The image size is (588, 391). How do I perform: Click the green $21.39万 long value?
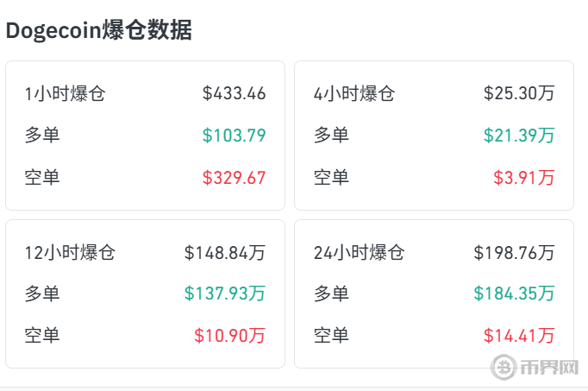coord(519,136)
